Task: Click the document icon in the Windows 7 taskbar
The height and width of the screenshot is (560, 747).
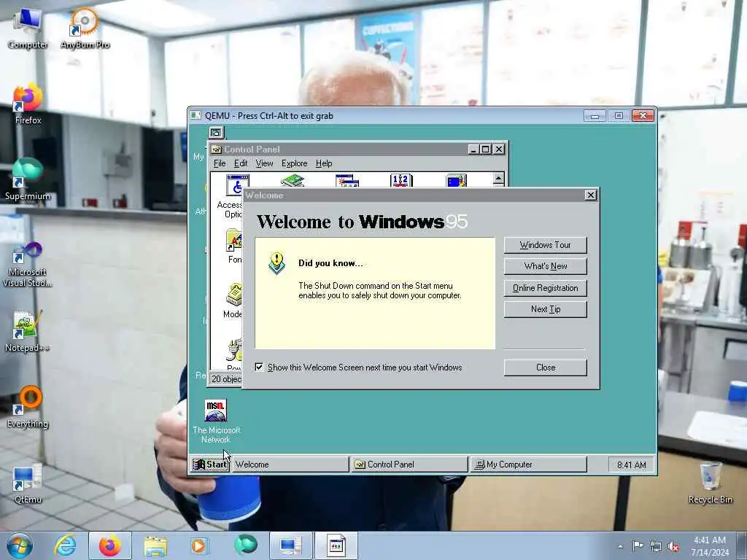Action: click(336, 545)
